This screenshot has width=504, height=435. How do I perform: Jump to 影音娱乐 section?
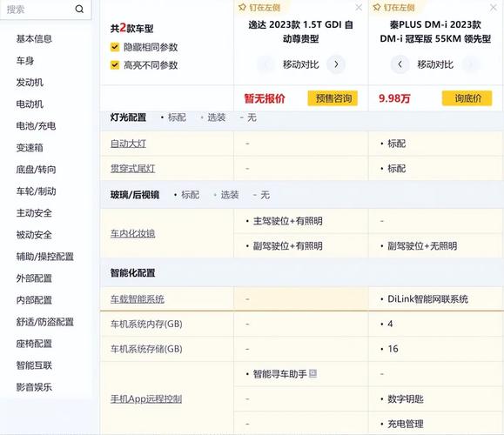(x=34, y=387)
